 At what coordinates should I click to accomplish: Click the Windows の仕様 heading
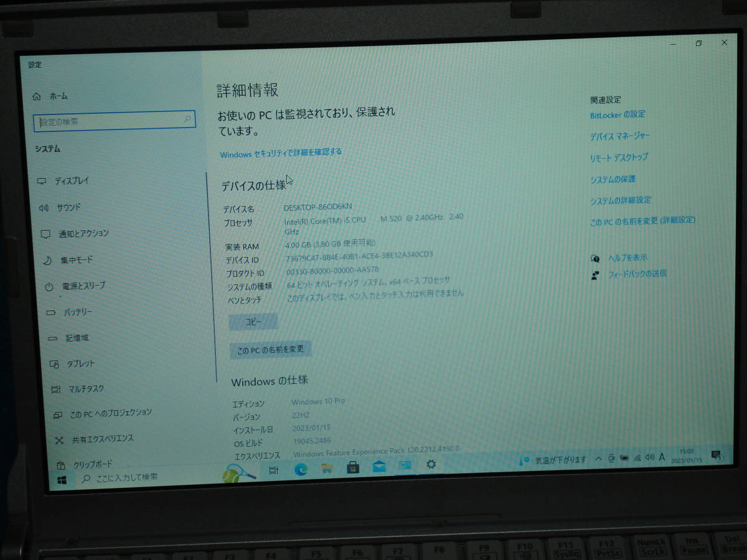(x=270, y=381)
